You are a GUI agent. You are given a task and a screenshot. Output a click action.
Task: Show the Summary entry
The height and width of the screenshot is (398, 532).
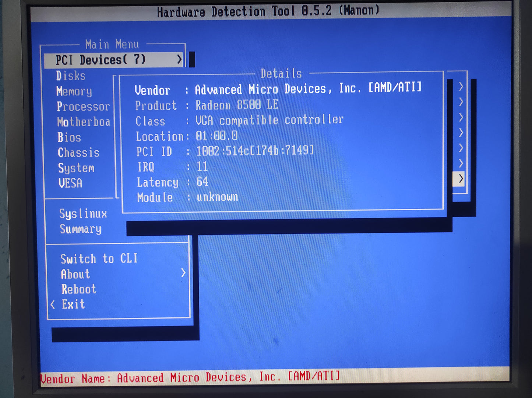tap(80, 229)
